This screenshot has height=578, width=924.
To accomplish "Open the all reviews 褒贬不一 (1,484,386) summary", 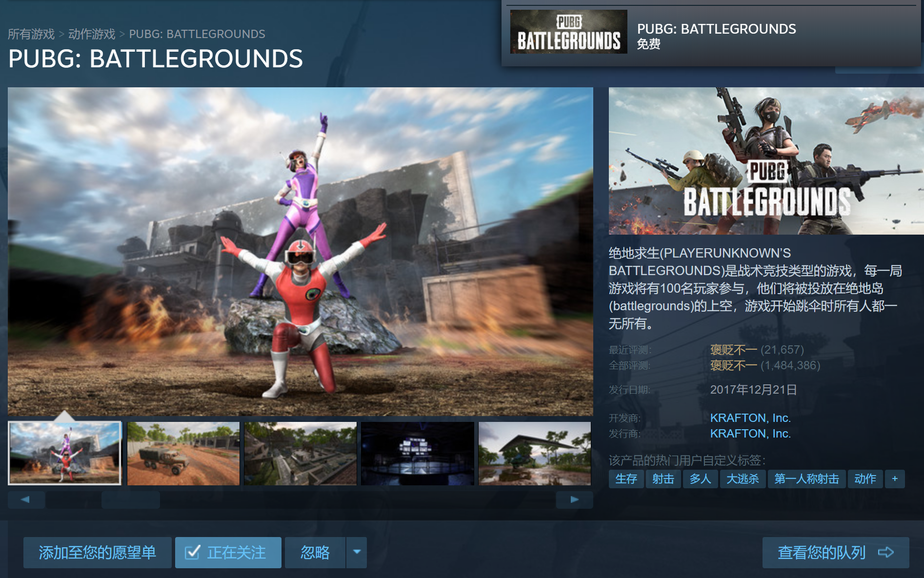I will 765,365.
